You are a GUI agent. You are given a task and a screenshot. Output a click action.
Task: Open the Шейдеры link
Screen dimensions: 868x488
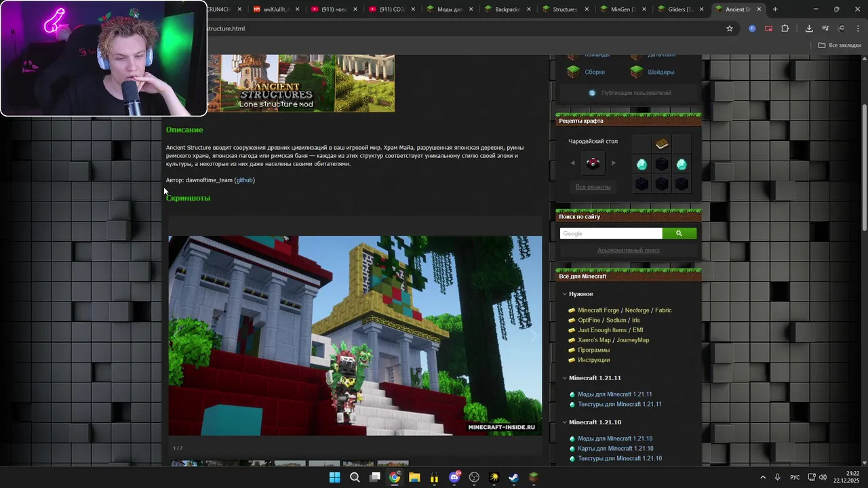click(660, 72)
